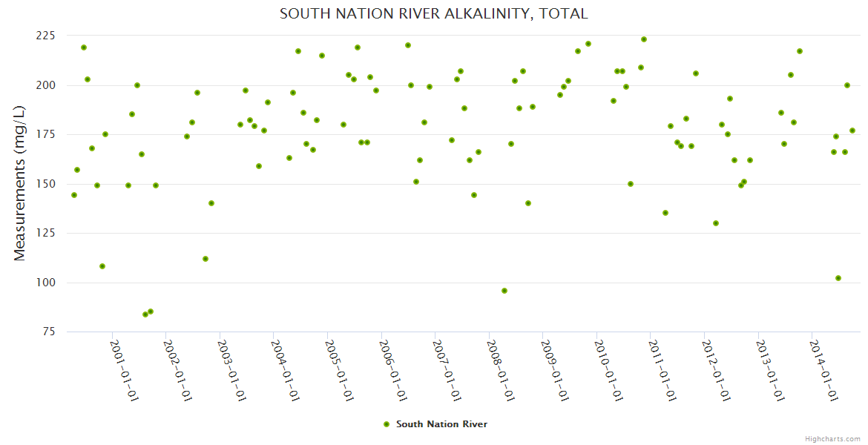This screenshot has height=445, width=868.
Task: Select the 2011 data point near 135 mg/L
Action: point(665,213)
